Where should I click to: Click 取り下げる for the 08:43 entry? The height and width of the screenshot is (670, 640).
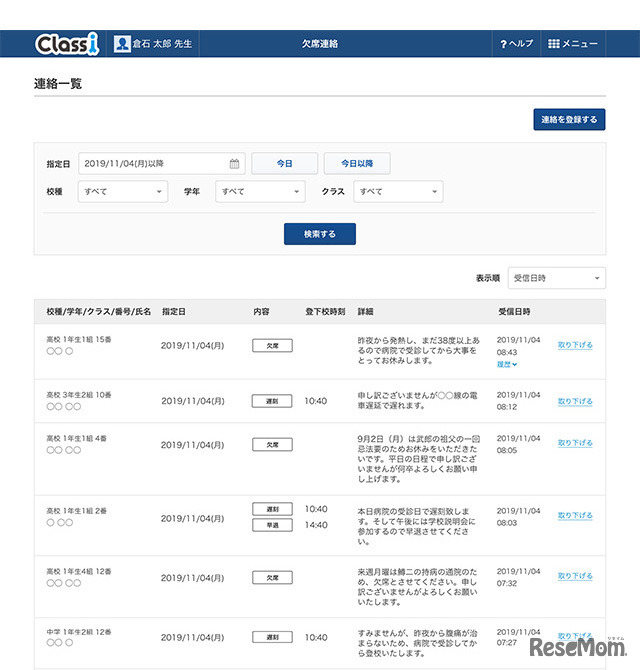click(575, 345)
